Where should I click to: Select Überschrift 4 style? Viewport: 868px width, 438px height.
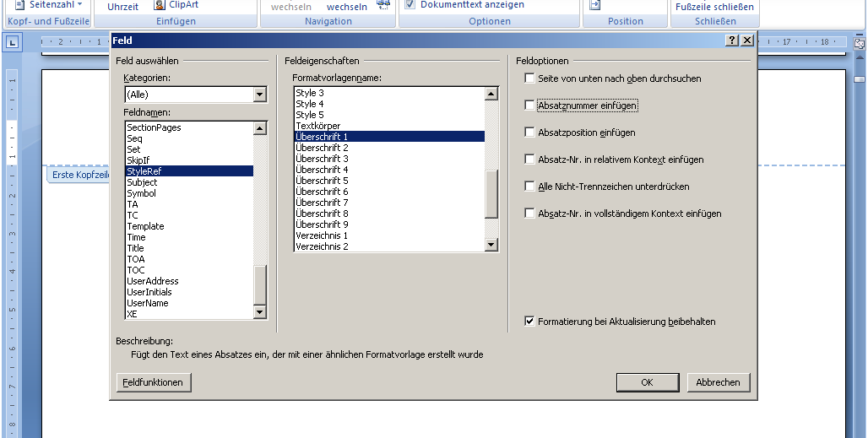pos(390,170)
